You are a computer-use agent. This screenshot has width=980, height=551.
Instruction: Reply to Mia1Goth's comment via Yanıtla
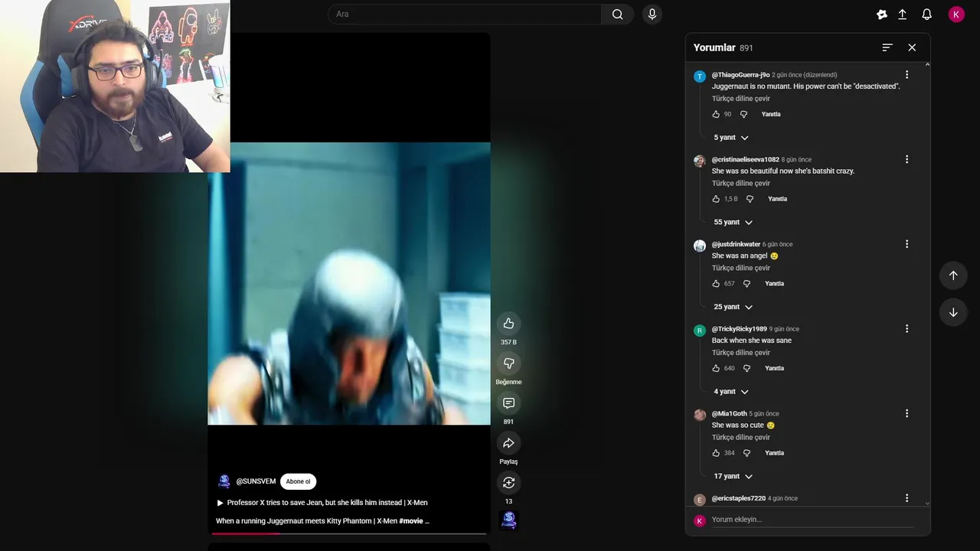774,453
